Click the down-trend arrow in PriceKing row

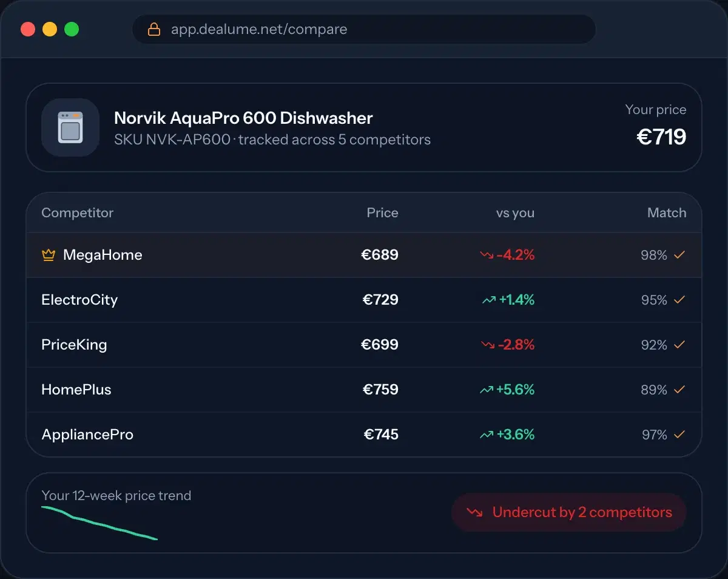488,345
